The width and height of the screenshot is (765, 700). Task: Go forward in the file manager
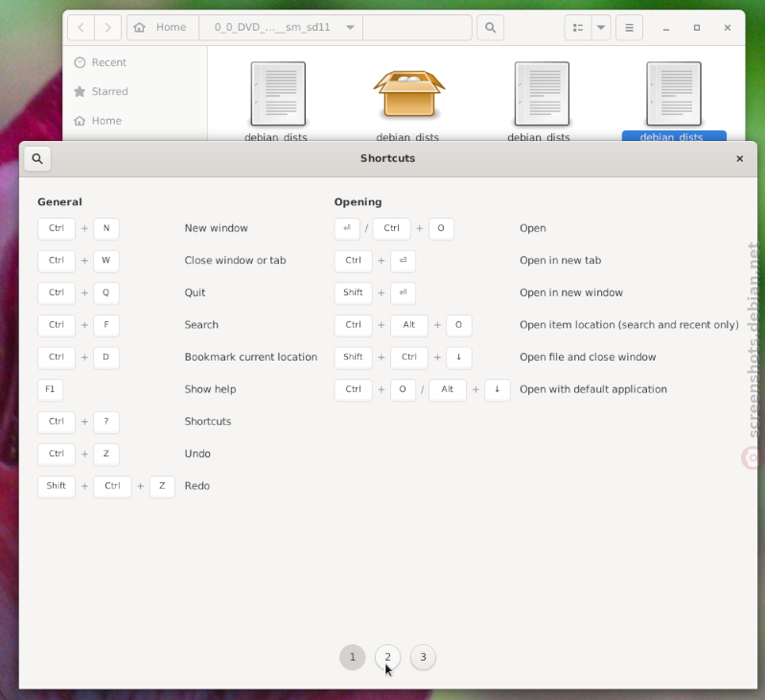(x=107, y=28)
